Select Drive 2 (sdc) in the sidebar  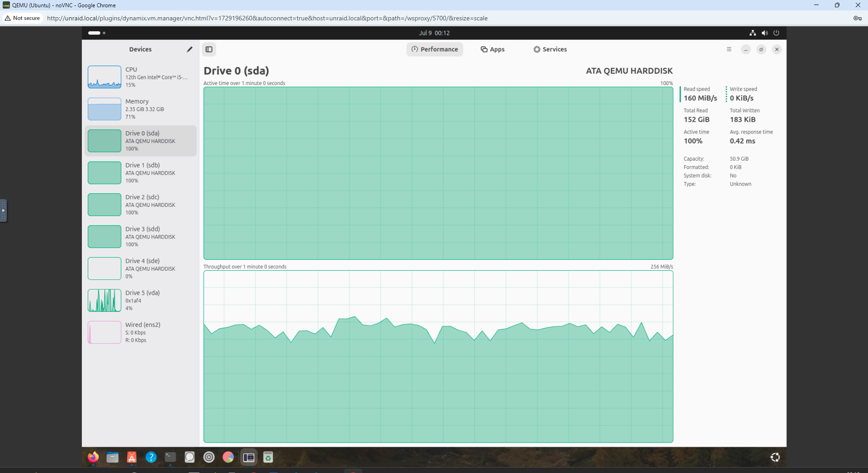(x=141, y=205)
